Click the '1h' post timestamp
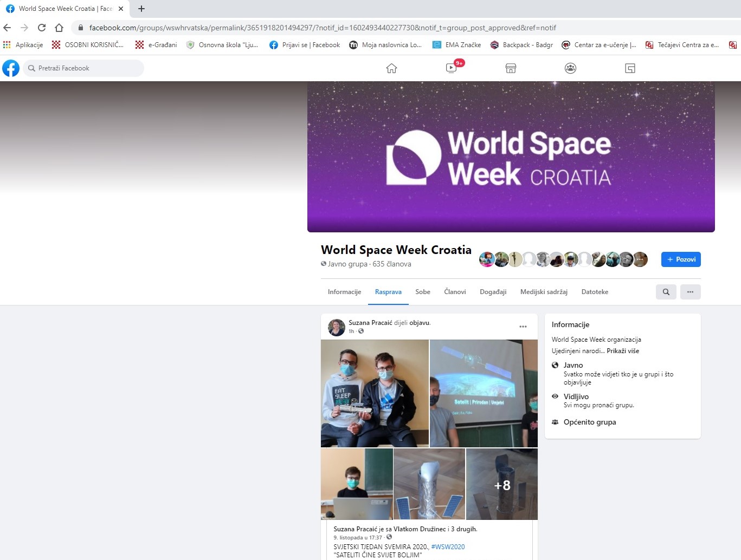Screen dimensions: 741x560 [x=351, y=331]
